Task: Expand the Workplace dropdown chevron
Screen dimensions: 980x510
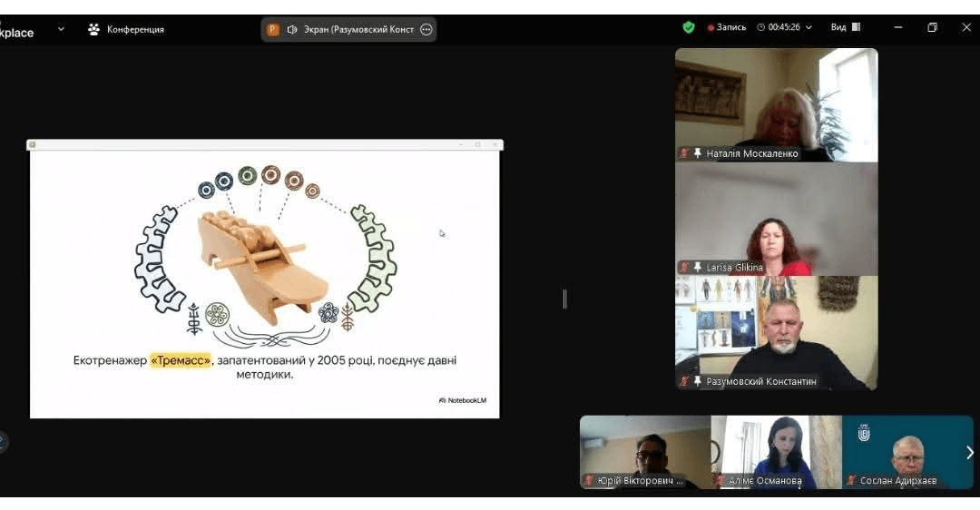Action: 61,29
